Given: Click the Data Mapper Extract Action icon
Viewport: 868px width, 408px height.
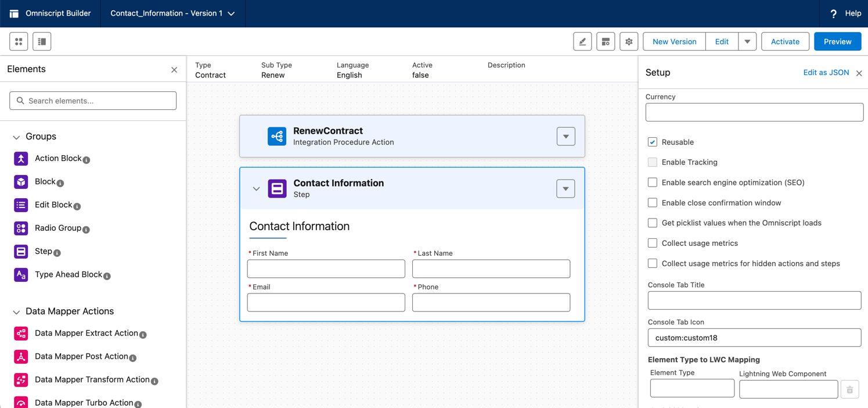Looking at the screenshot, I should tap(21, 334).
